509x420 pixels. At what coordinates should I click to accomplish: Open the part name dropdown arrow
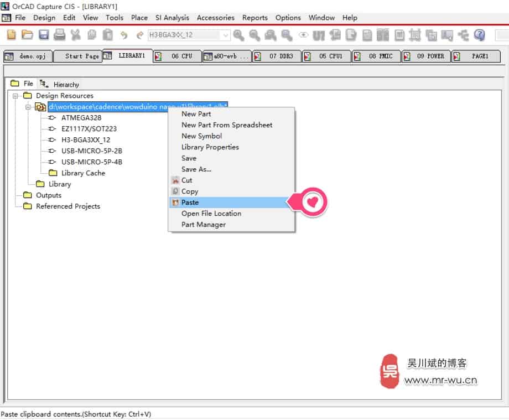tap(226, 35)
